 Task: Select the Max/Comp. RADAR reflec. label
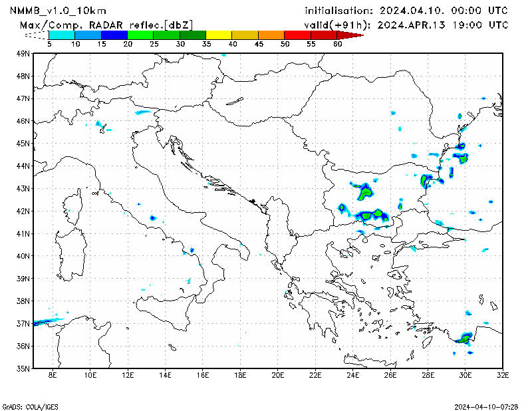106,25
